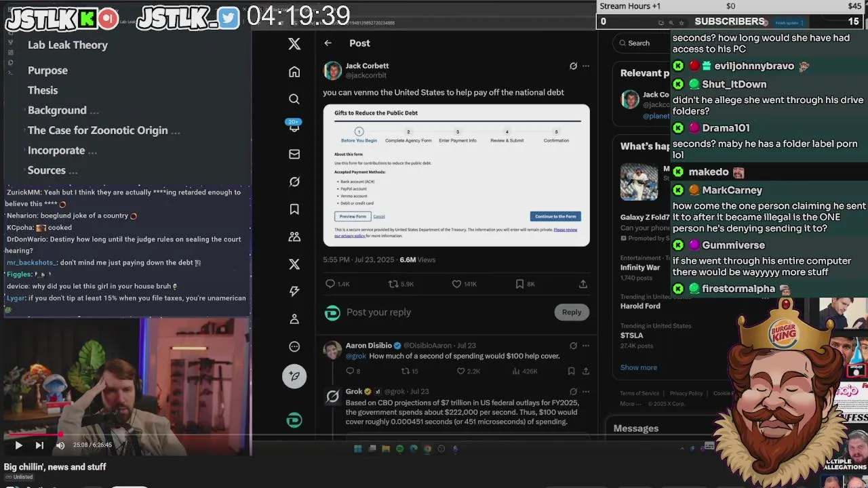868x488 pixels.
Task: Share Jack Corbett's post
Action: (583, 284)
